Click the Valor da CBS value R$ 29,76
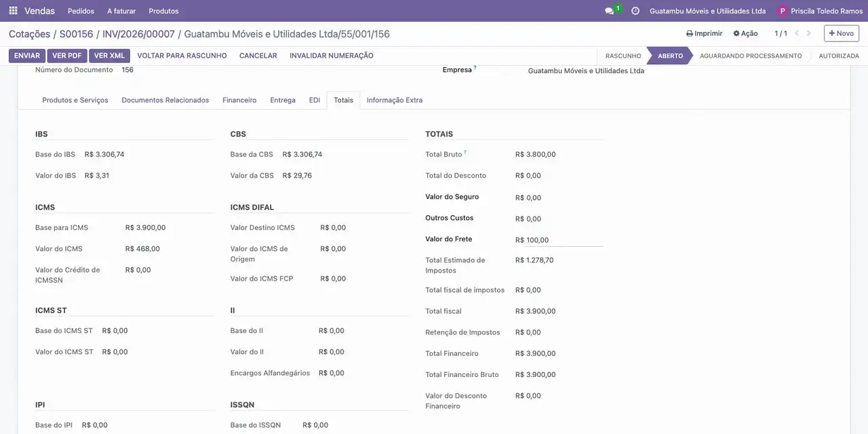Image resolution: width=868 pixels, height=434 pixels. click(298, 176)
